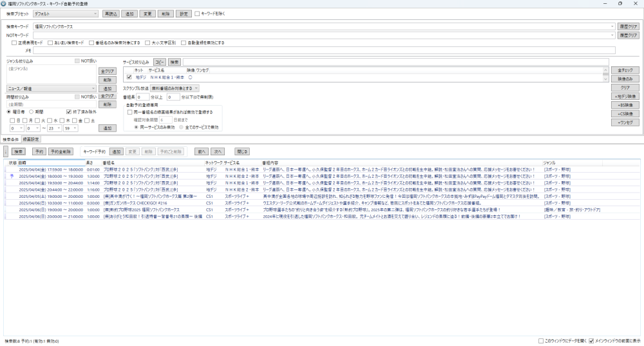This screenshot has width=644, height=346.
Task: Open the 検索プリセット デフォルト dropdown
Action: click(66, 14)
